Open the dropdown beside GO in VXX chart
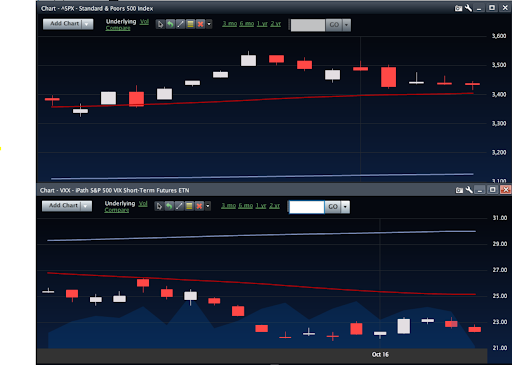This screenshot has width=512, height=365. tap(345, 207)
